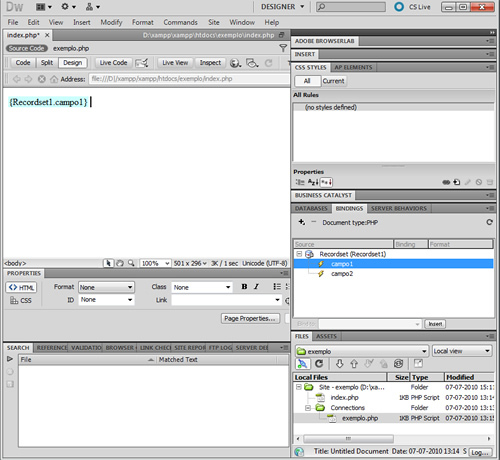Switch to the Assets tab
The image size is (500, 460).
[326, 336]
